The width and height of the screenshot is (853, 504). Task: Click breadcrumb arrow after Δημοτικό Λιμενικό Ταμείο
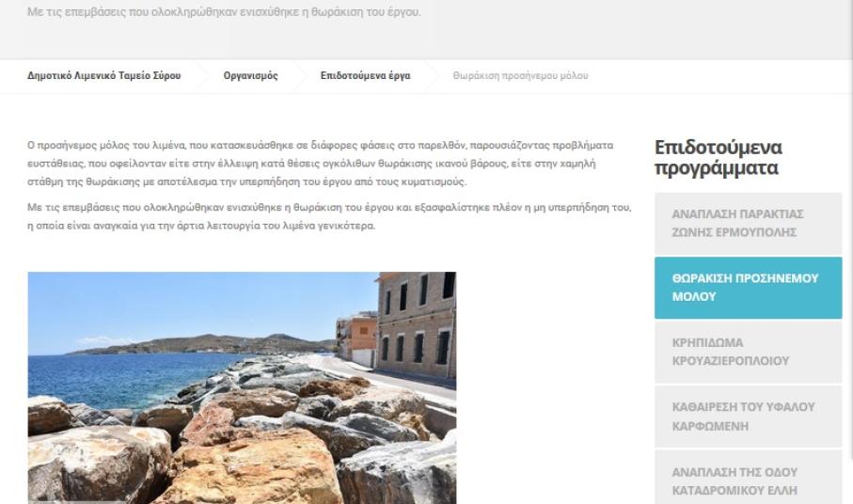202,75
